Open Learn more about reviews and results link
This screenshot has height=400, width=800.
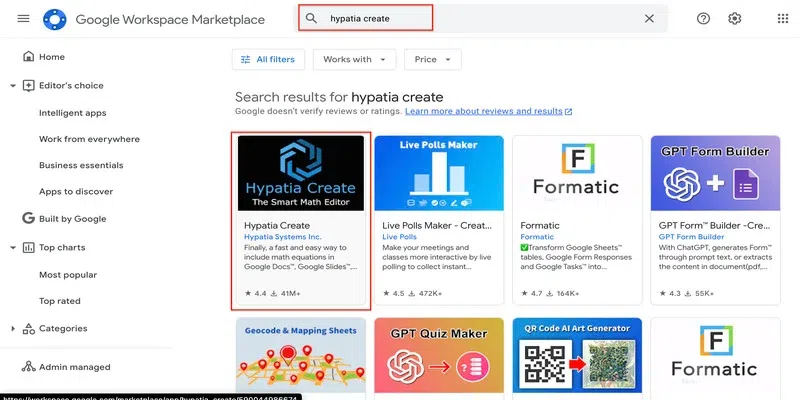tap(484, 111)
